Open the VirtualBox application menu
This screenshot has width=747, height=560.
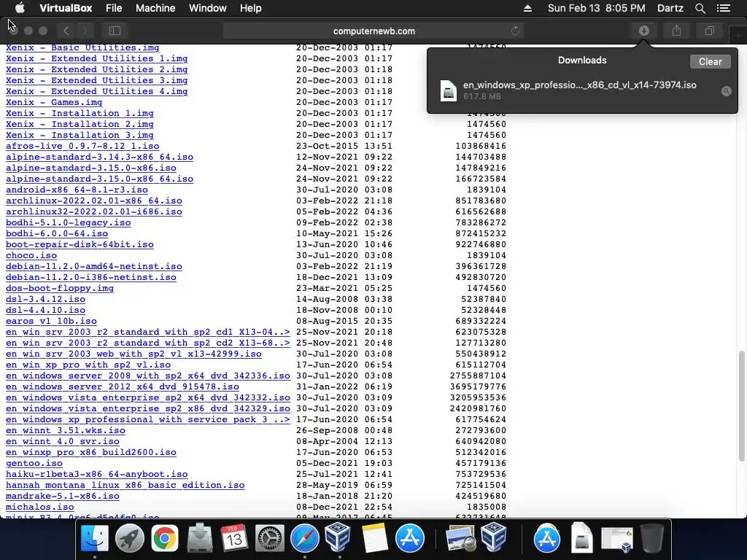(x=66, y=8)
